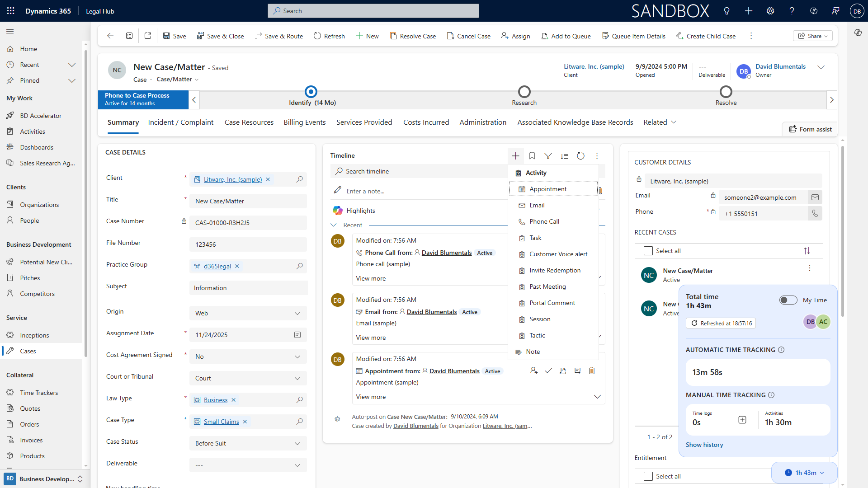Choose Phone Call from the activity menu

[x=544, y=221]
